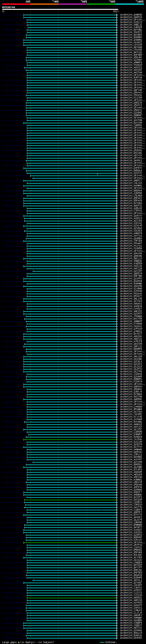The image size is (146, 644).
Task: Select the UniRef100_C5XVU9 label
Action: point(131,50)
